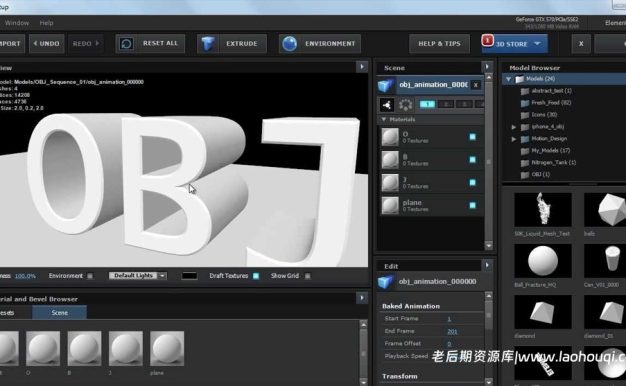Open the Scene panel flyout arrow

pos(487,67)
